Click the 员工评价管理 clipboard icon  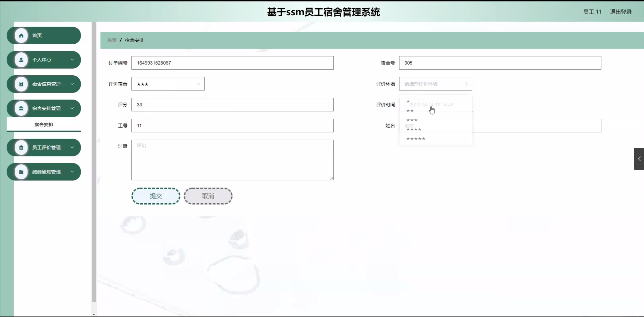pyautogui.click(x=21, y=148)
